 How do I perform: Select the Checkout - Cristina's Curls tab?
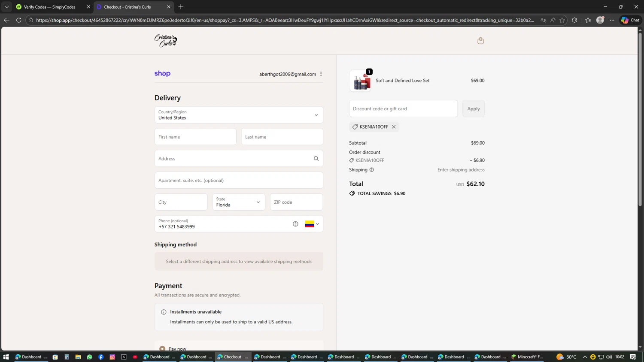[x=128, y=7]
